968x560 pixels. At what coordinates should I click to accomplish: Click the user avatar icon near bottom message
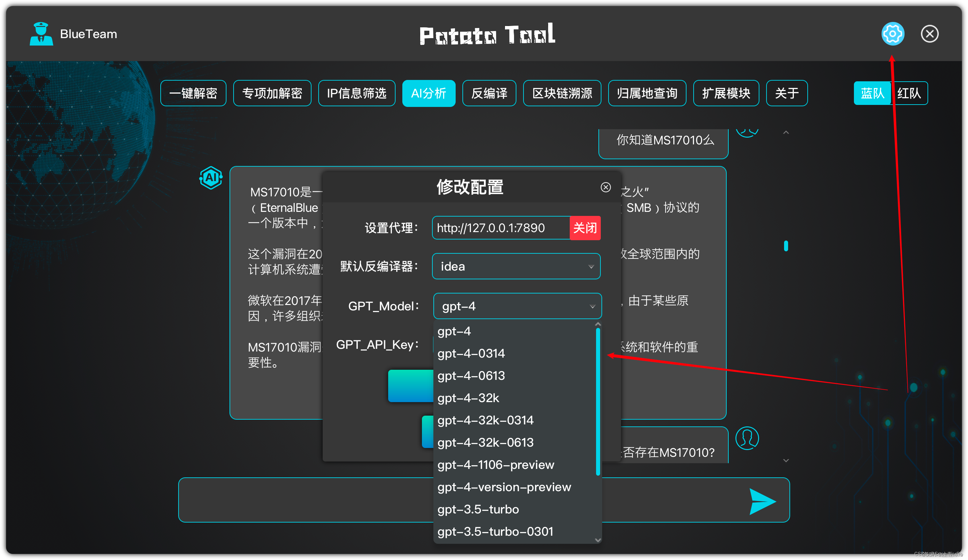747,438
